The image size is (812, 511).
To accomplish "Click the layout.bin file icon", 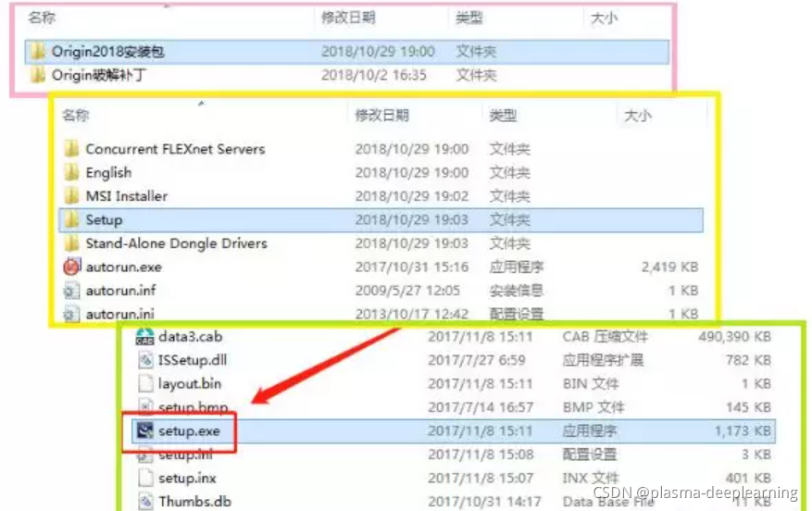I will pos(145,383).
